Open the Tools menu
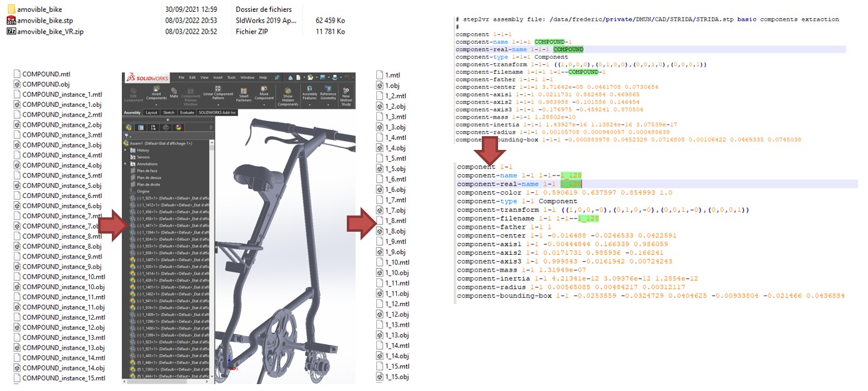This screenshot has width=868, height=391. coord(231,77)
